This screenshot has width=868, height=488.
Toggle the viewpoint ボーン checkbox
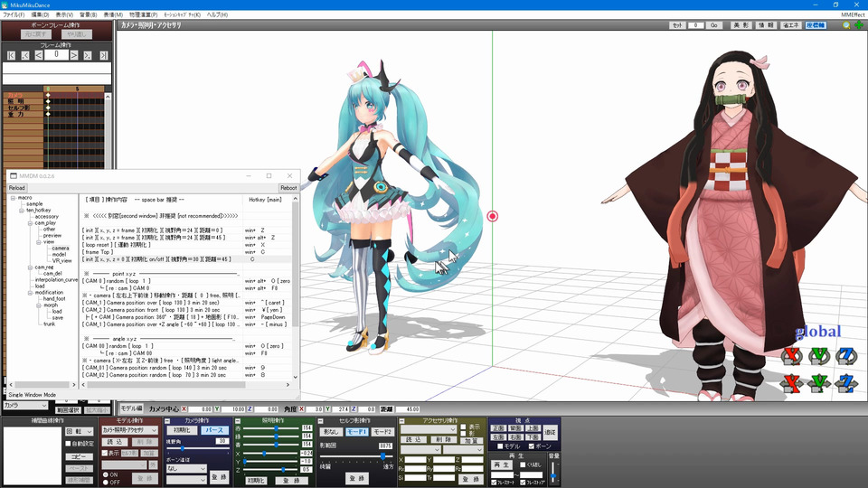[532, 446]
